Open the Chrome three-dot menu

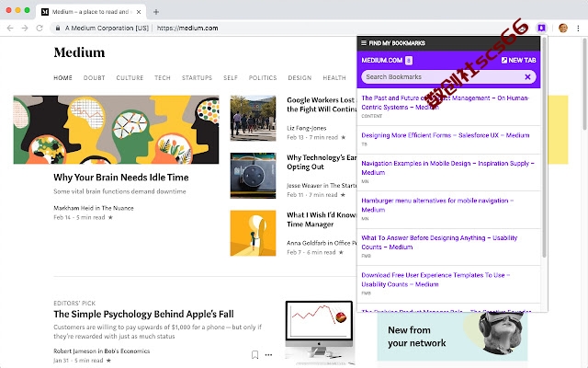pos(578,28)
